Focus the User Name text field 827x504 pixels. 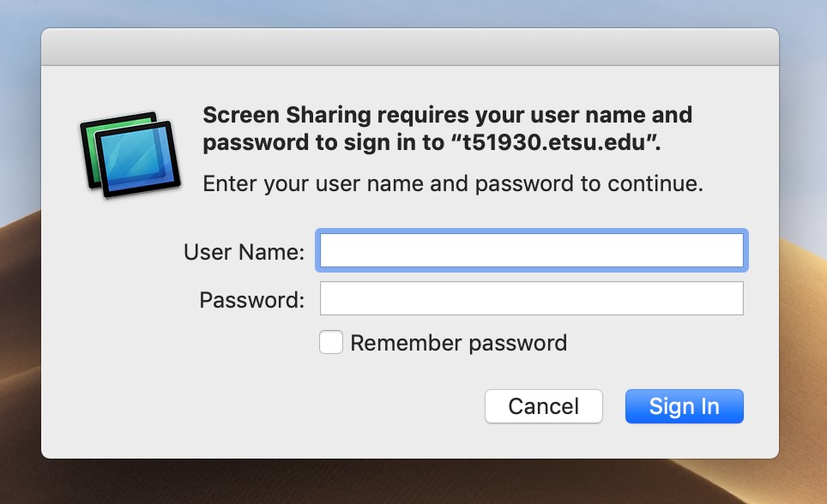[531, 251]
